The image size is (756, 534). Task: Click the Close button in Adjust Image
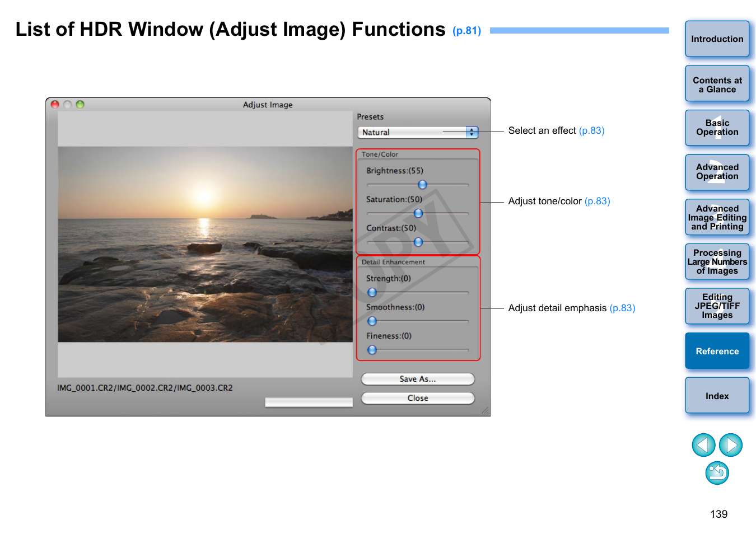418,398
